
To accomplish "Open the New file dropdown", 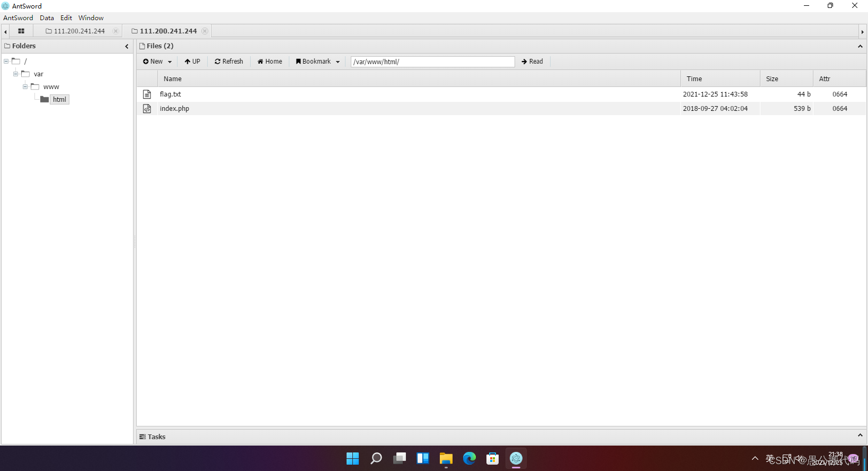I will point(157,62).
